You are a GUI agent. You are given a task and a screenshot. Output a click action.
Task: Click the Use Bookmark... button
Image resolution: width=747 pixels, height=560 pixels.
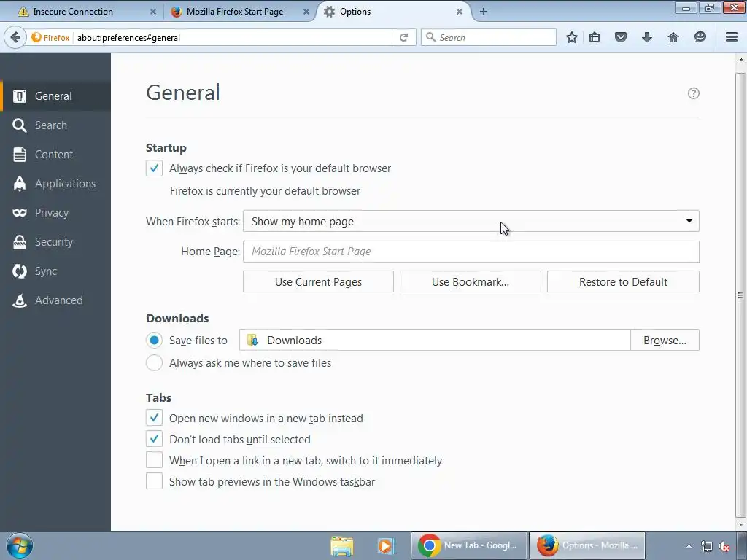tap(471, 282)
